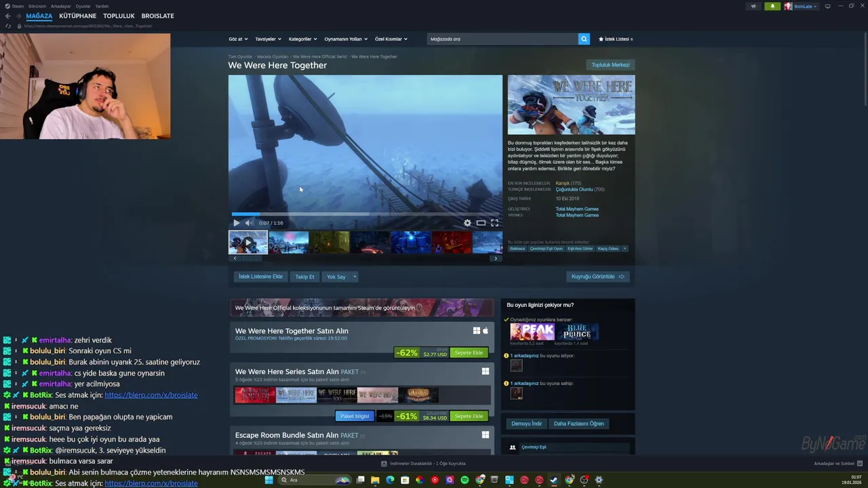The width and height of the screenshot is (868, 488).
Task: Open the PEAK similar game thumbnail
Action: 532,331
